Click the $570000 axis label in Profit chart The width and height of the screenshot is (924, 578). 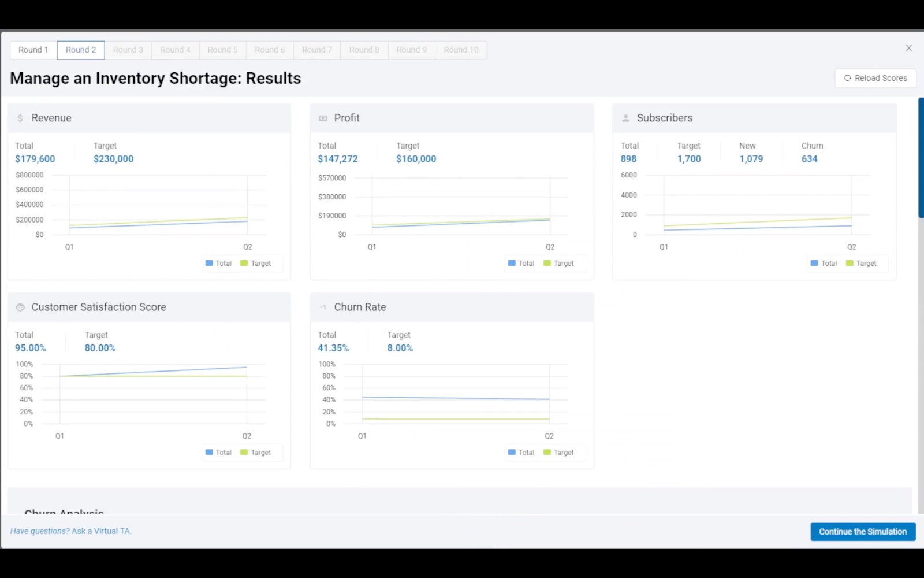click(332, 178)
